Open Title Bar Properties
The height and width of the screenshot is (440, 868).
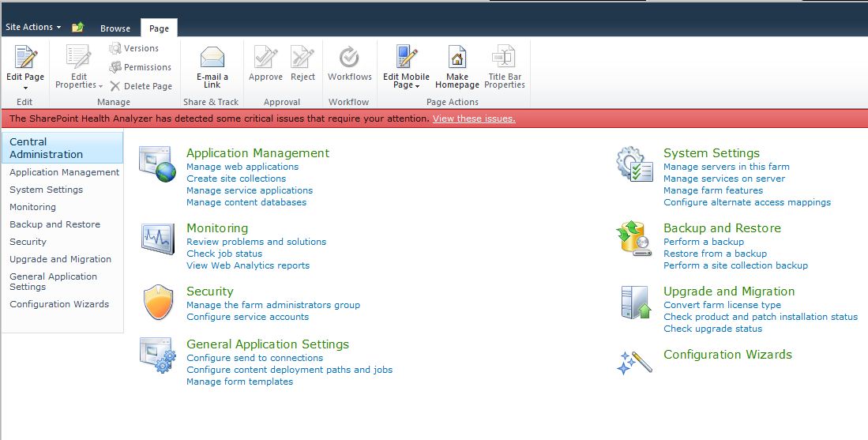(x=505, y=66)
